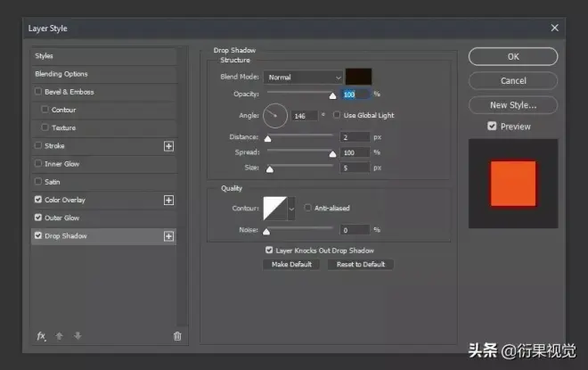Click the Angle value field showing 146
Screen dimensions: 588x370
(305, 116)
